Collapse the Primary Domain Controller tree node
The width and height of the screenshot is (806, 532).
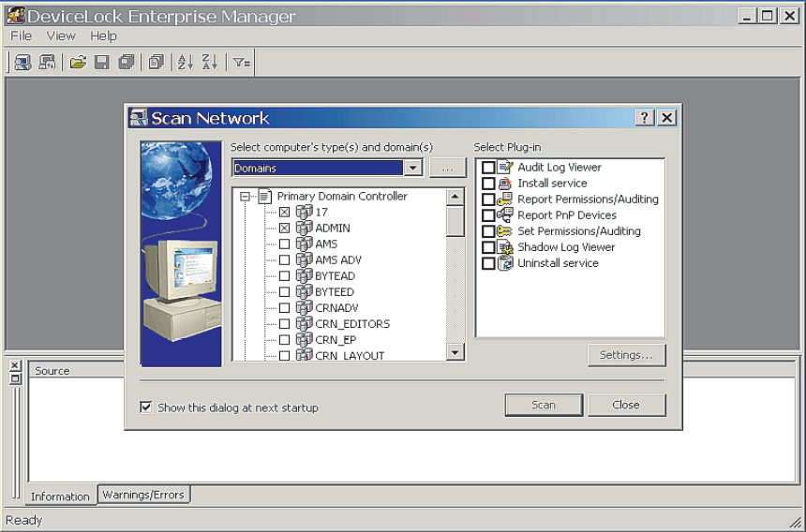click(x=246, y=197)
